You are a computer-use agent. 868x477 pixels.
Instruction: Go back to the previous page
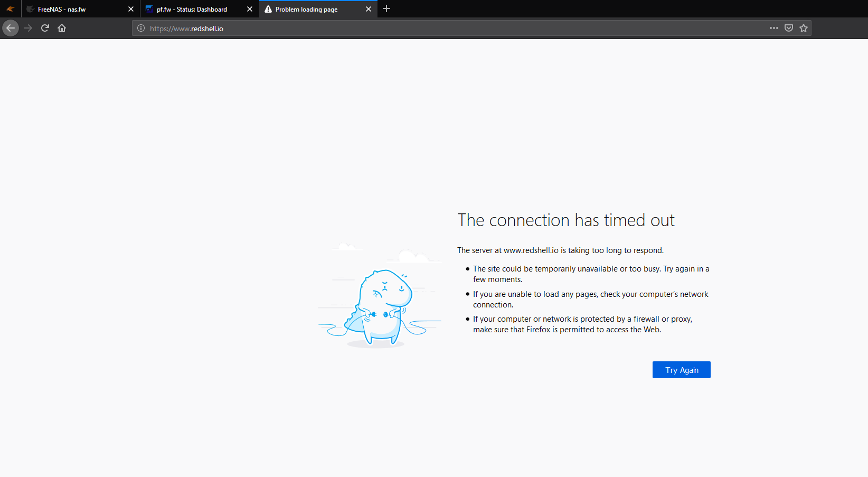[11, 28]
